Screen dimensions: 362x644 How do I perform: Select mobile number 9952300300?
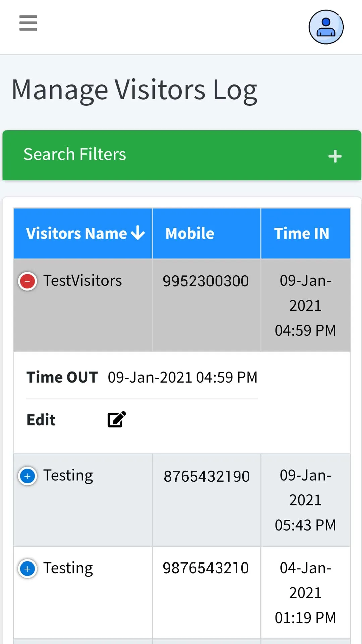pyautogui.click(x=206, y=281)
